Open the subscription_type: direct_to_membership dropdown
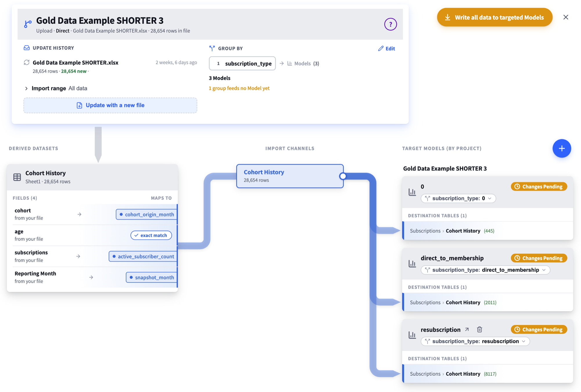 [x=485, y=270]
